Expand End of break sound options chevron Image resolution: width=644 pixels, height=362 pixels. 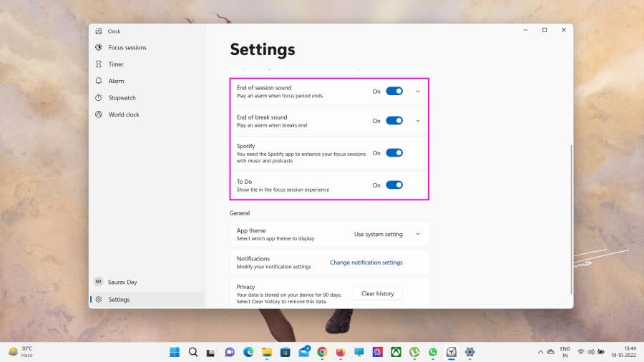418,121
